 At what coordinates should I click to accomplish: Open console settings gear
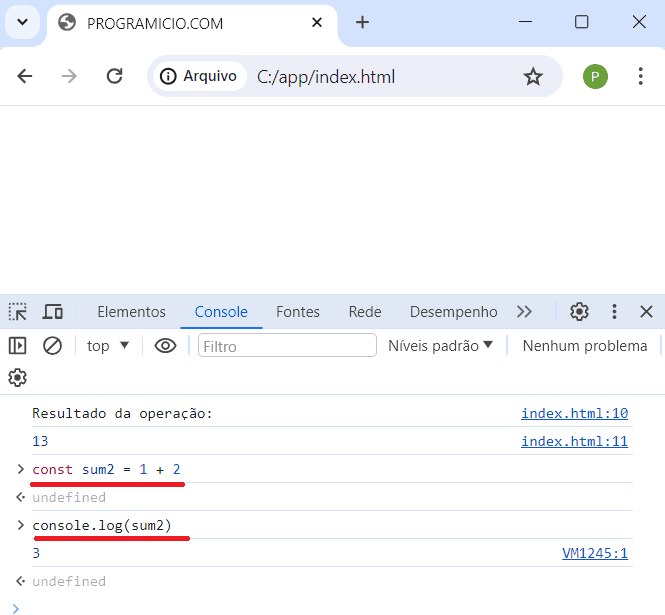(x=18, y=377)
